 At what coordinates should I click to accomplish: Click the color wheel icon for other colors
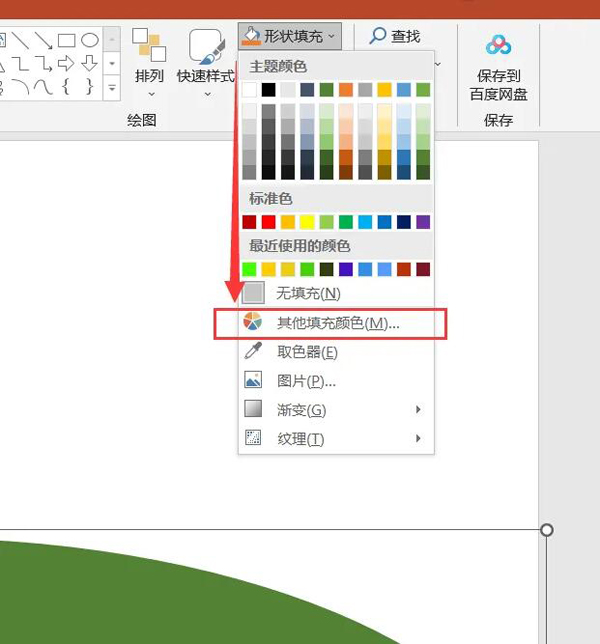(253, 321)
